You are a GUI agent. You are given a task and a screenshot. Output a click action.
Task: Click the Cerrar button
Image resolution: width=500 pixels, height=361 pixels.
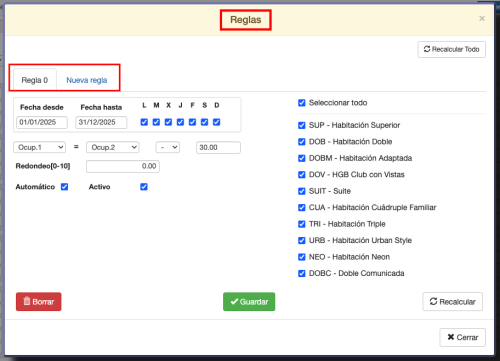462,337
